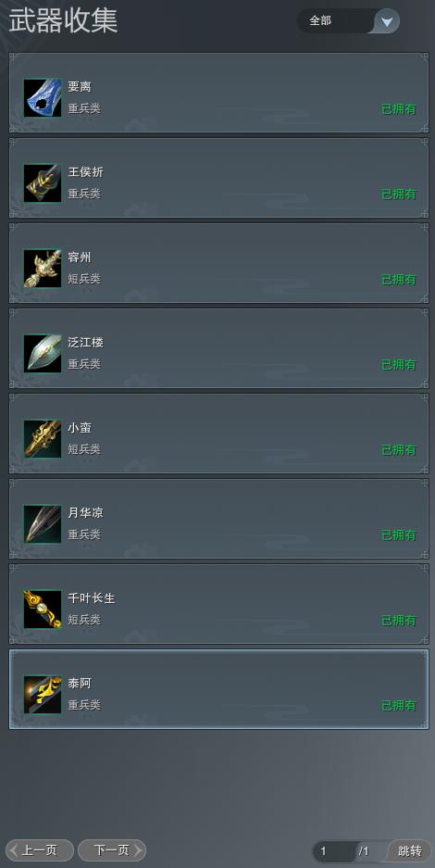Select the 泰阿 weapon icon
The width and height of the screenshot is (435, 868).
[x=43, y=694]
